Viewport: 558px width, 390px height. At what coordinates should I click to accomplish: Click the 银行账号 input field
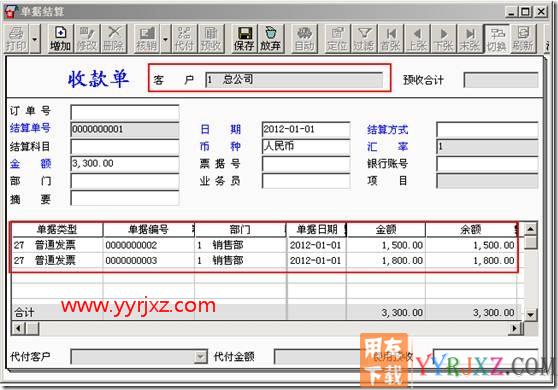(487, 164)
